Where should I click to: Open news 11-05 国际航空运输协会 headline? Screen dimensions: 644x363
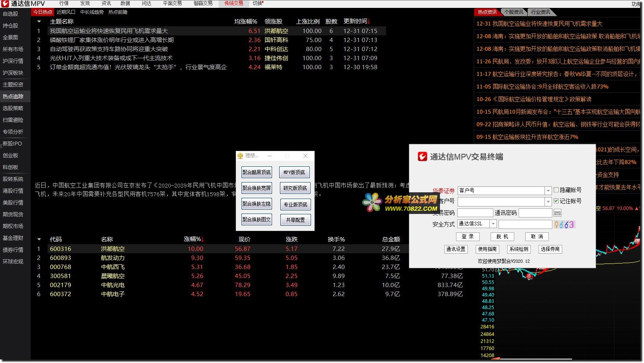543,87
